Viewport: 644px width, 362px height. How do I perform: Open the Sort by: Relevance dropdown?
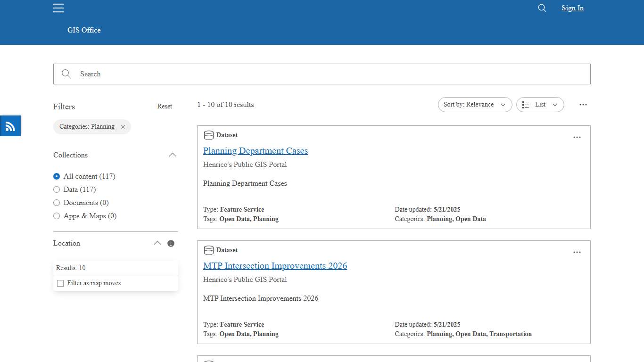tap(475, 105)
